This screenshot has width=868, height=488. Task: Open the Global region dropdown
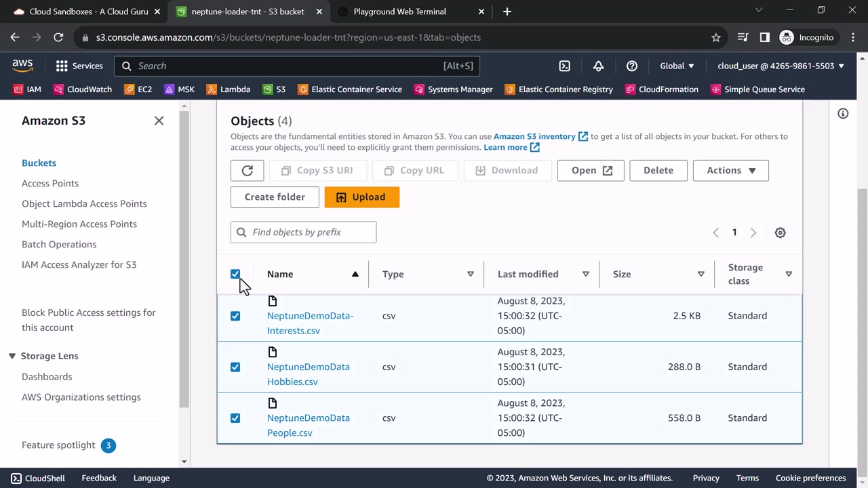pyautogui.click(x=677, y=66)
